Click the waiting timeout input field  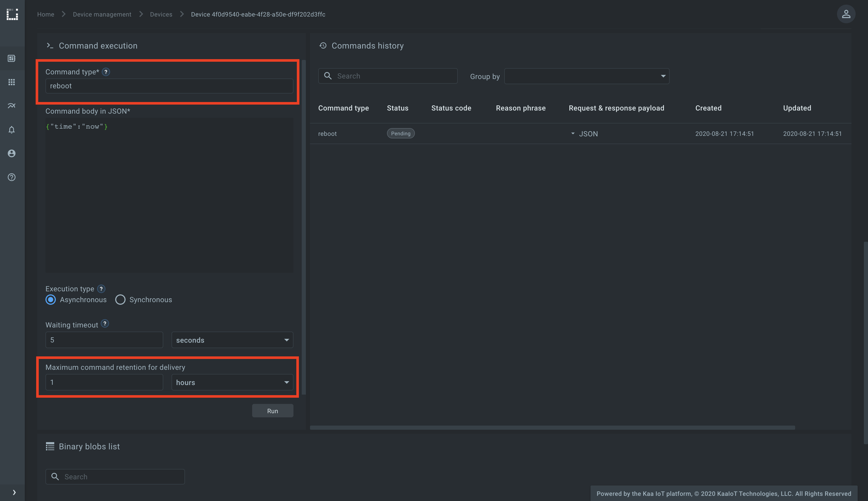point(104,340)
